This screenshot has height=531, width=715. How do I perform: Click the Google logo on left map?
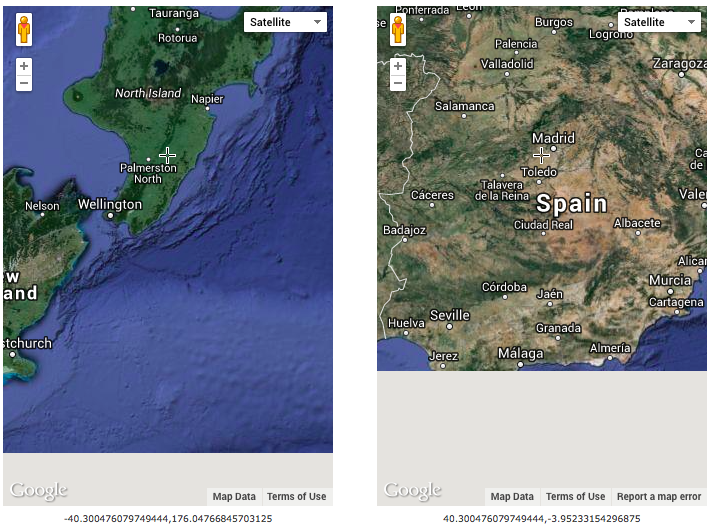pos(38,490)
